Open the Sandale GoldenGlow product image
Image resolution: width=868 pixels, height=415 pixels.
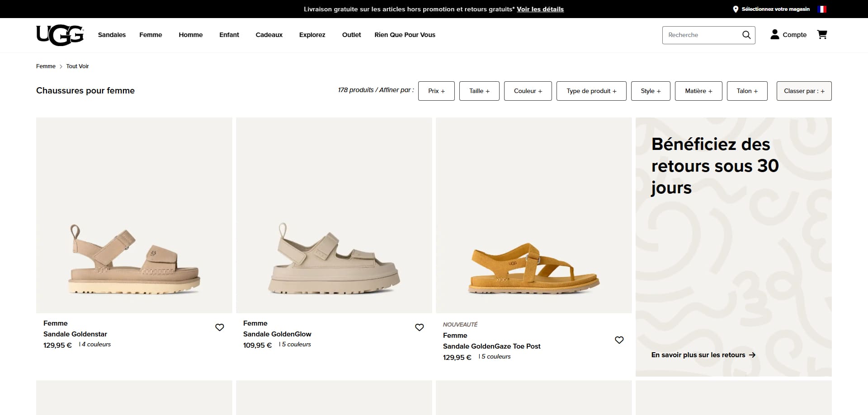coord(334,215)
